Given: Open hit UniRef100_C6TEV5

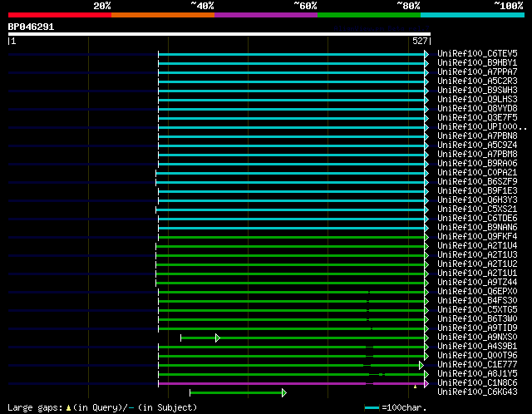Looking at the screenshot, I should point(477,53).
